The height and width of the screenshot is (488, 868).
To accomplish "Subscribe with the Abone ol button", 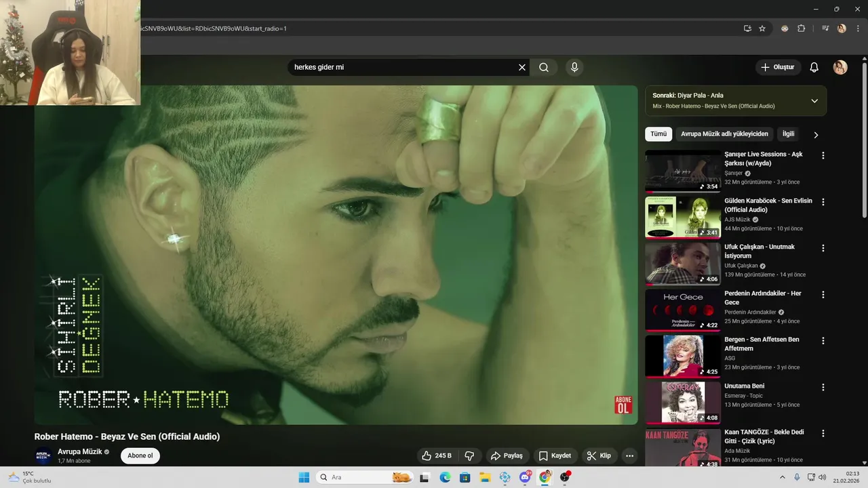I will tap(140, 455).
